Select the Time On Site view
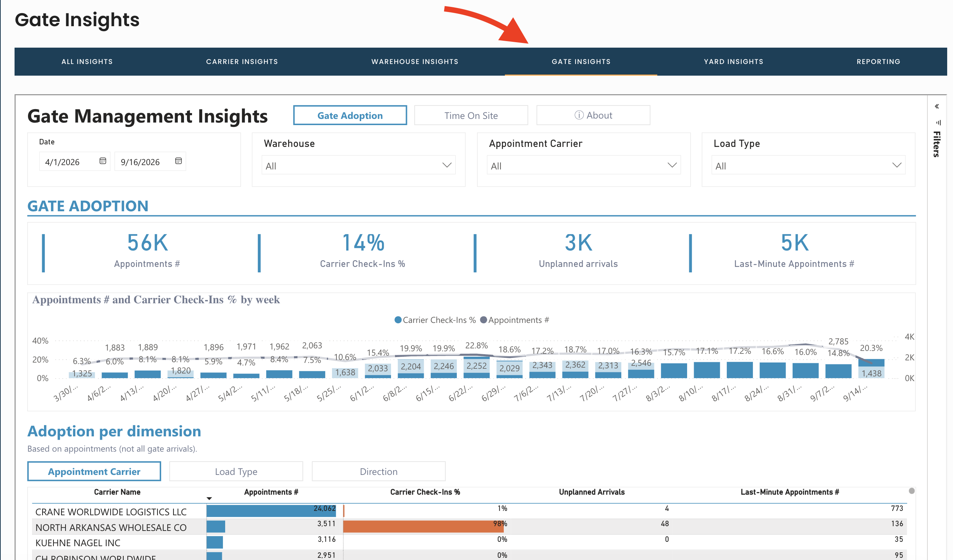This screenshot has width=953, height=560. pos(471,115)
